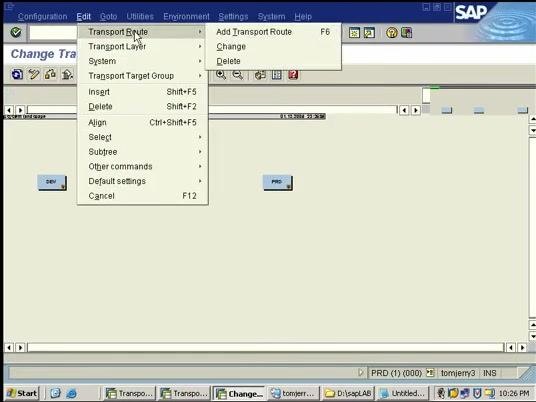Click the PRD system node

(278, 183)
